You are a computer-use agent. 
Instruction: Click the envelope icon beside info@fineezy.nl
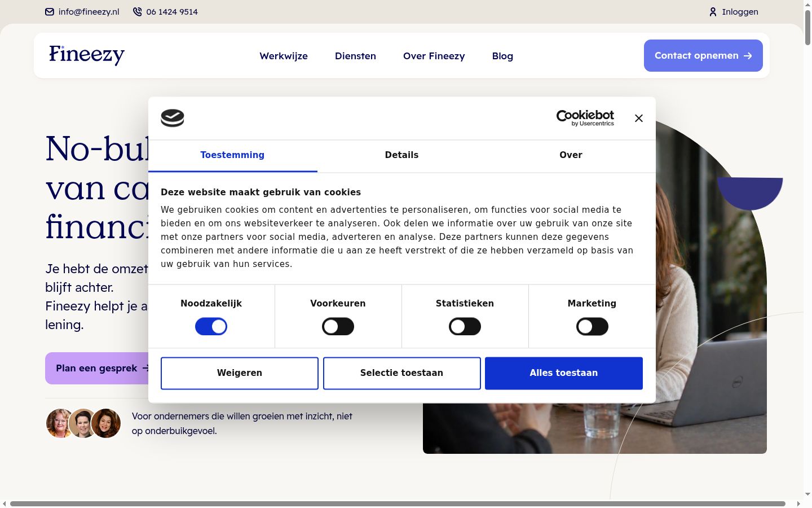[50, 12]
